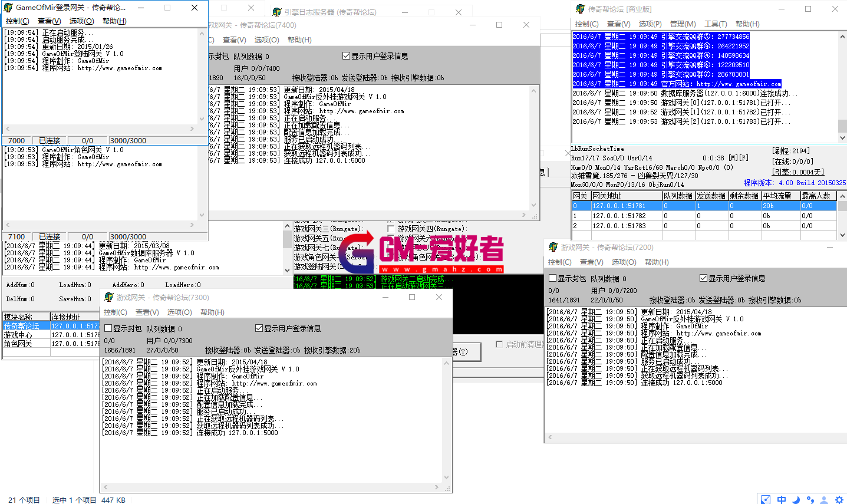Click left arrow of 7200 window horizontal scrollbar
Screen dimensions: 847x504
(x=550, y=437)
